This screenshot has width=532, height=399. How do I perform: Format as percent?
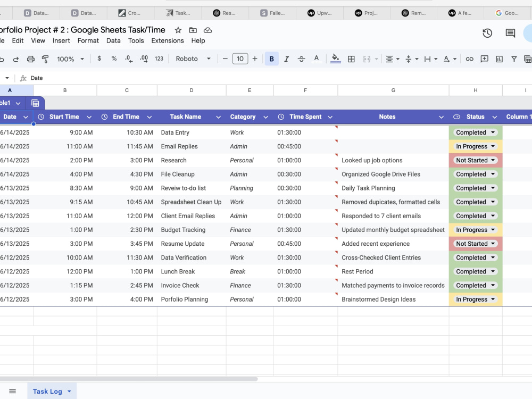[x=114, y=59]
